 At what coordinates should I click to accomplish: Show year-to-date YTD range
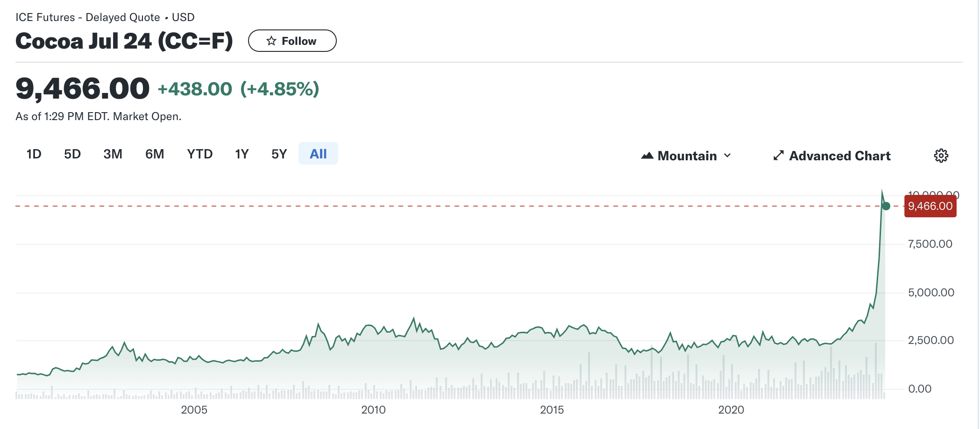tap(199, 154)
